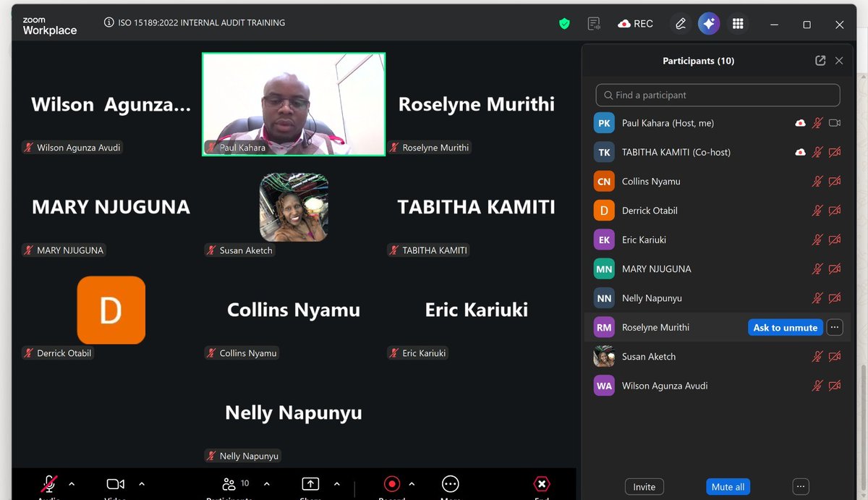Viewport: 868px width, 500px height.
Task: Pop out the Participants panel
Action: (820, 61)
